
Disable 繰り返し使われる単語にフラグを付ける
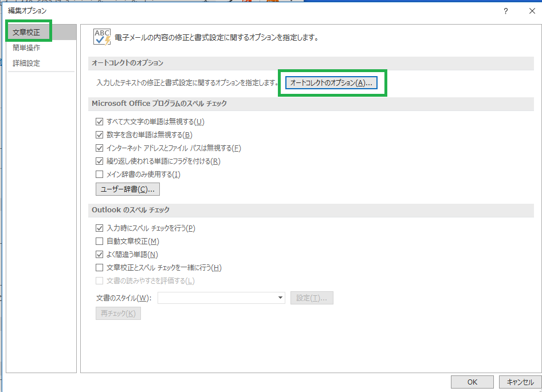(100, 161)
